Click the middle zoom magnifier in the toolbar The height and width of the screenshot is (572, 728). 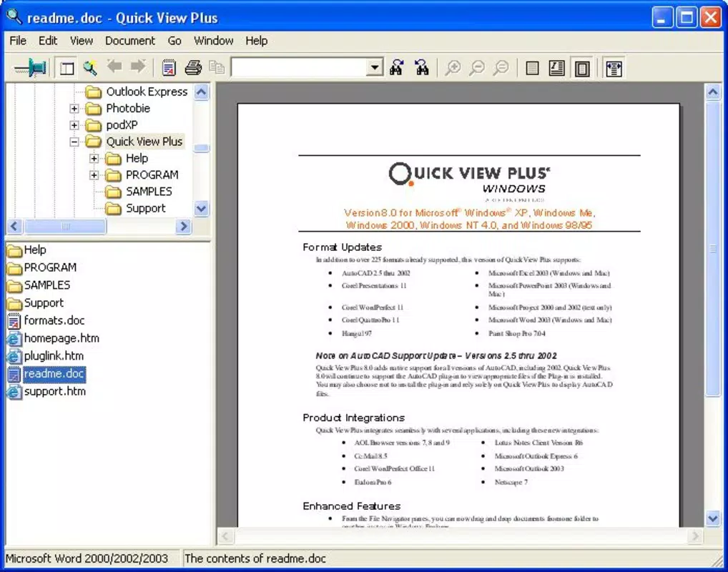(x=477, y=68)
